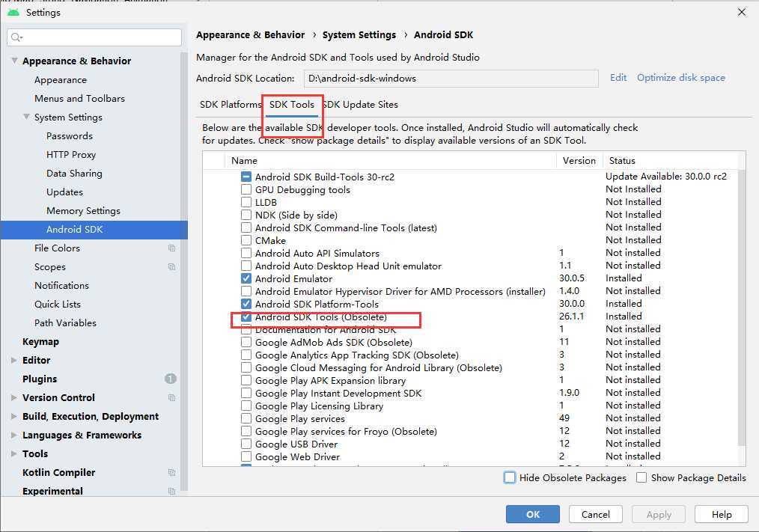Uncheck Android SDK Platform-Tools
Screen dimensions: 759x532
coord(246,304)
